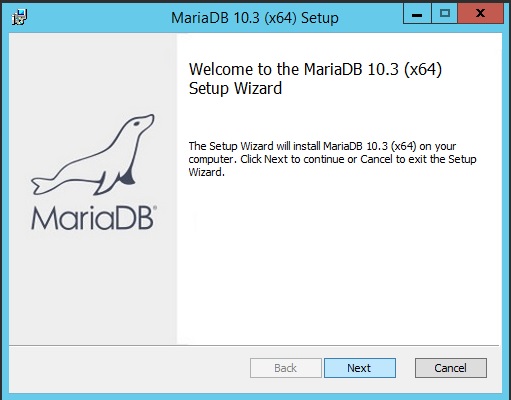Screen dimensions: 511x400
Task: Click the "Click Next to continue" description line
Action: click(332, 159)
